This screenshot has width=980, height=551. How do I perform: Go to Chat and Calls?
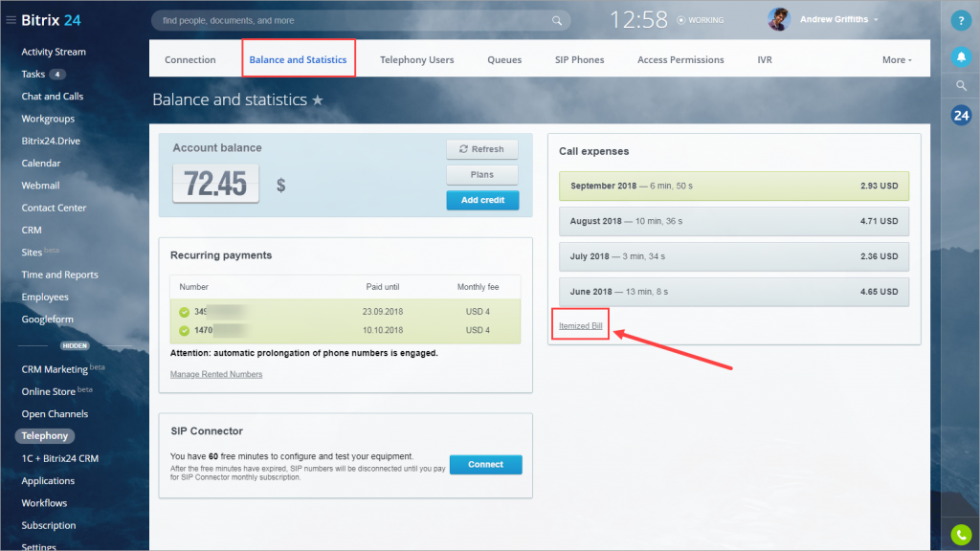click(x=53, y=97)
